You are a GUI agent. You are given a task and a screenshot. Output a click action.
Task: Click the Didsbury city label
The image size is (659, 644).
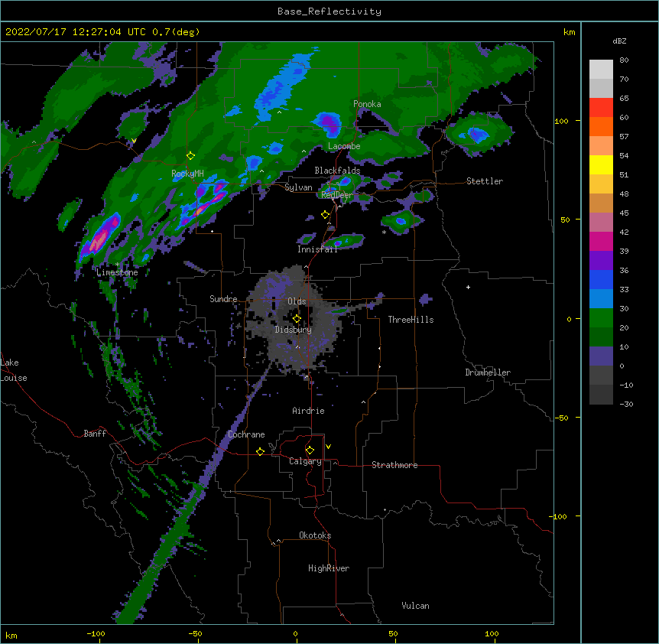point(294,330)
